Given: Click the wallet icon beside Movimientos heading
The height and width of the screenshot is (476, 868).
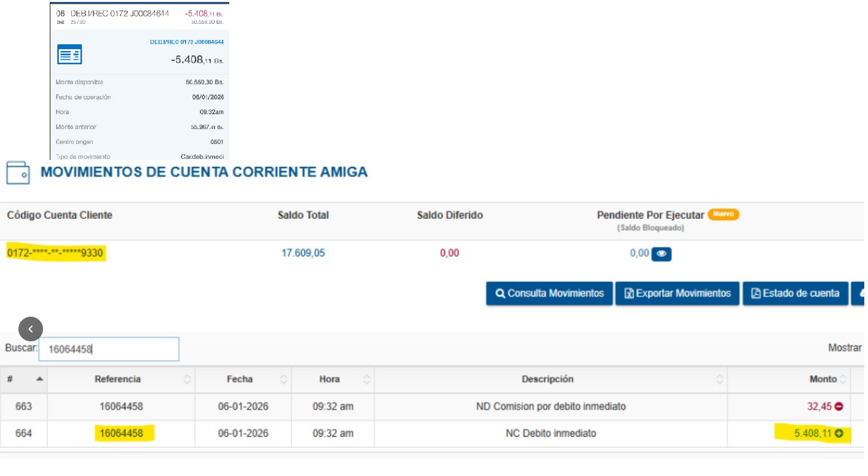Looking at the screenshot, I should 18,173.
